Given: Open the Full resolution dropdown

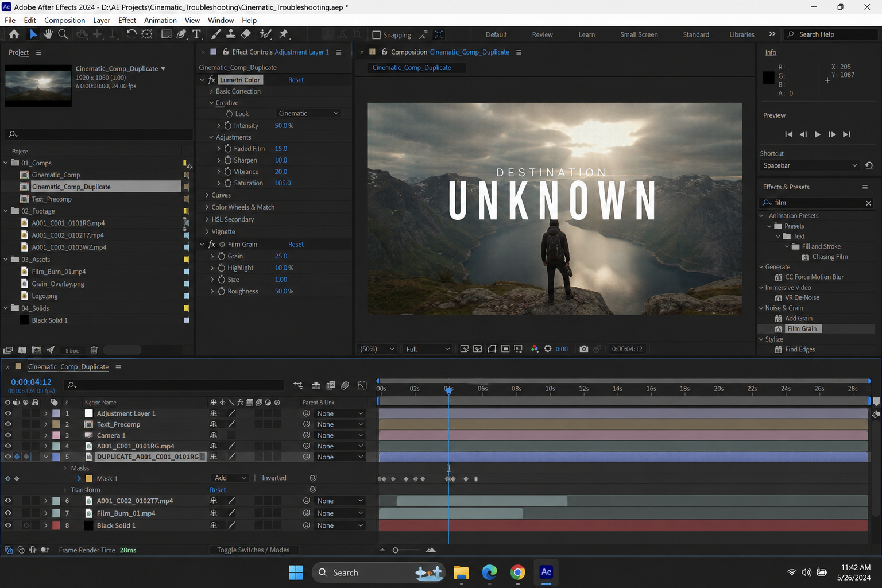Looking at the screenshot, I should [428, 349].
